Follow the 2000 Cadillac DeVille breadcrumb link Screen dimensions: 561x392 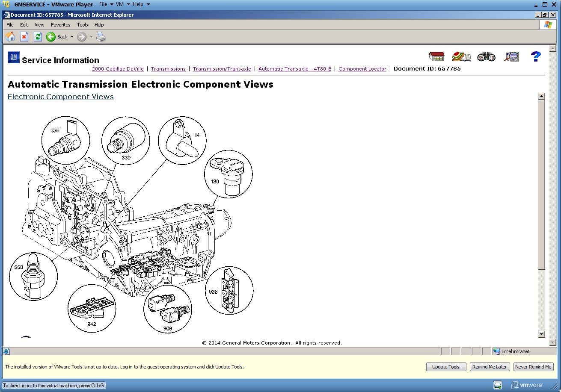118,69
